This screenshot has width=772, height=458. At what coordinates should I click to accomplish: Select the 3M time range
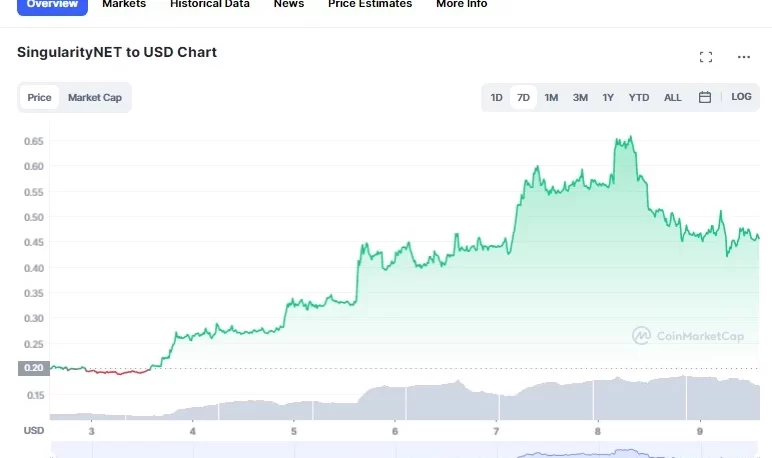[x=580, y=98]
